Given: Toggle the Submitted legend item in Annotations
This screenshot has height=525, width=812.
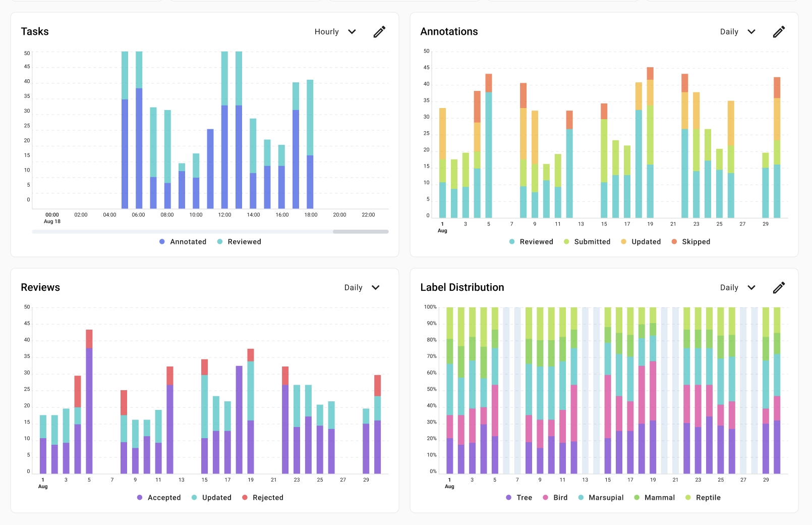Looking at the screenshot, I should [587, 242].
